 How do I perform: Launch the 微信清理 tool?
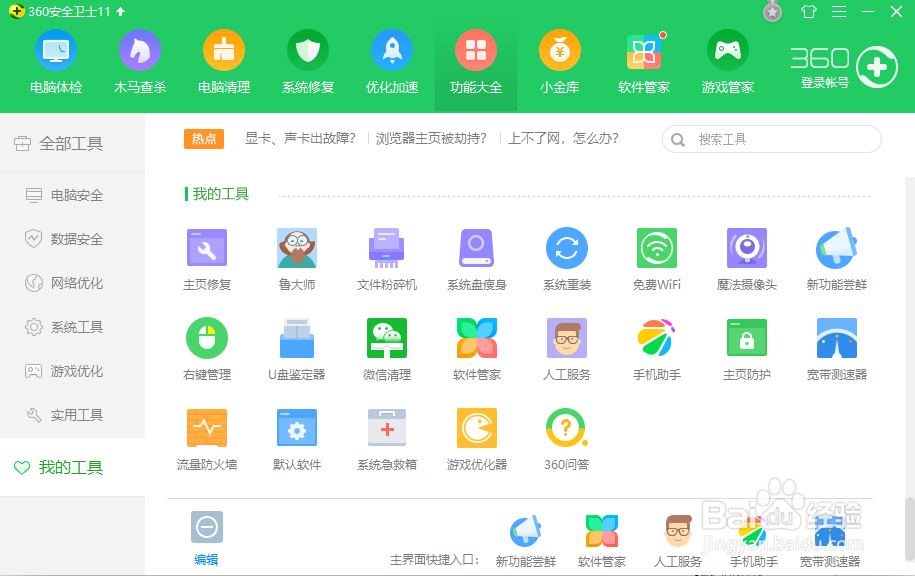coord(387,349)
